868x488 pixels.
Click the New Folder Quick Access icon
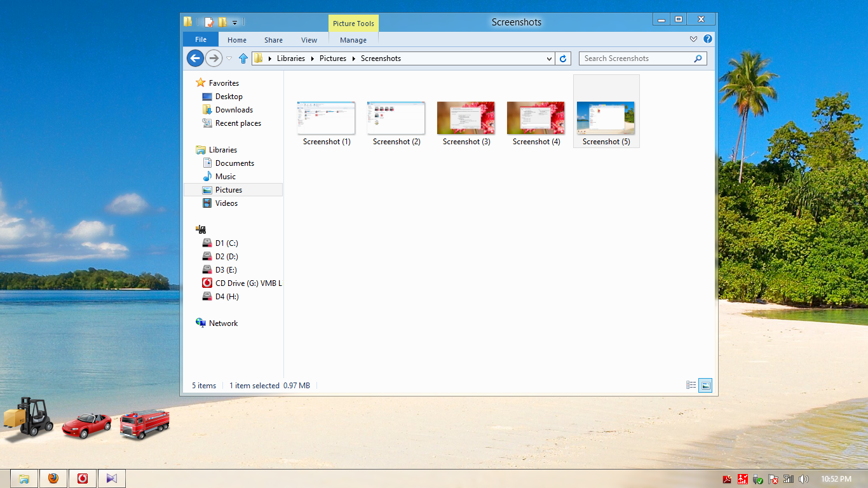pyautogui.click(x=221, y=21)
